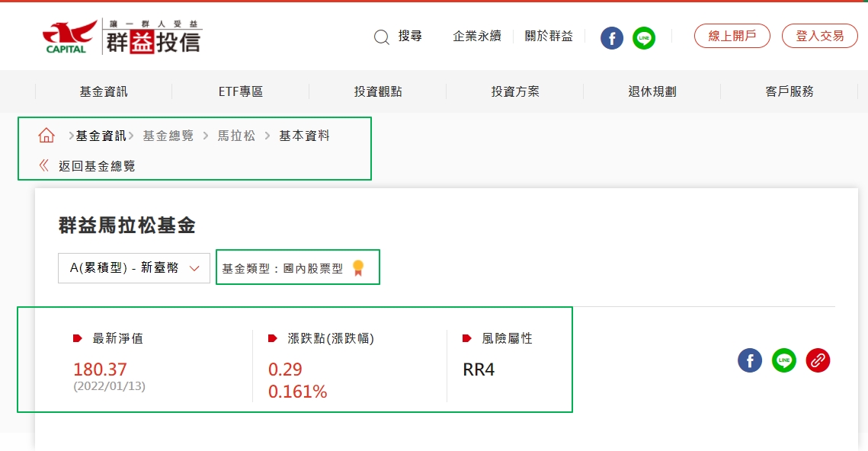This screenshot has width=868, height=451.
Task: Click the LINE icon in the header
Action: 644,37
